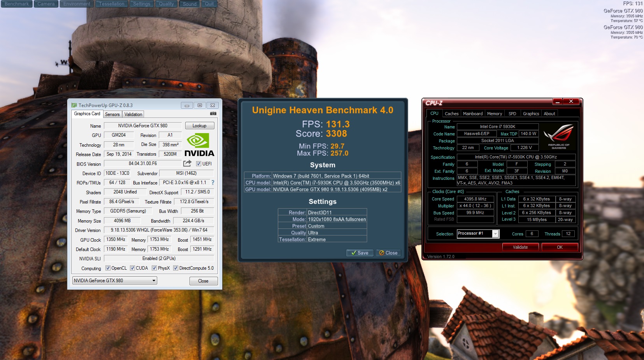Click the Level 3 cache value 15 MBytes
Image resolution: width=644 pixels, height=360 pixels.
tap(537, 220)
